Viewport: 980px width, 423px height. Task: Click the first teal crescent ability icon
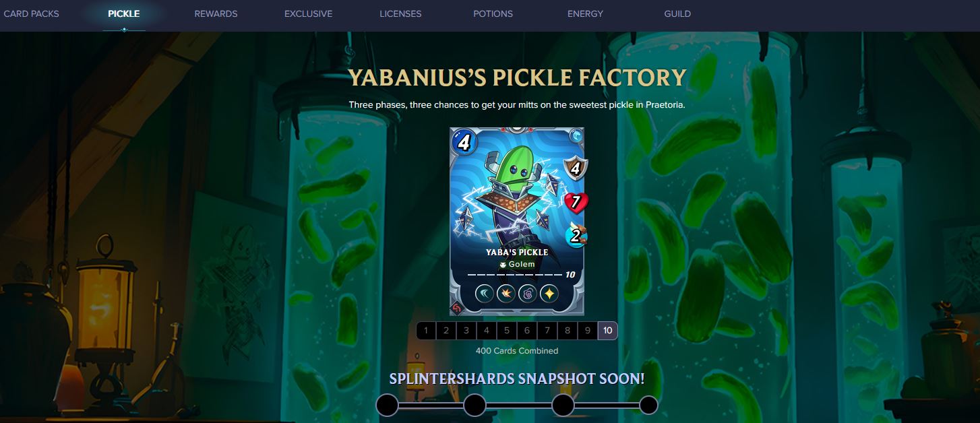pyautogui.click(x=485, y=294)
